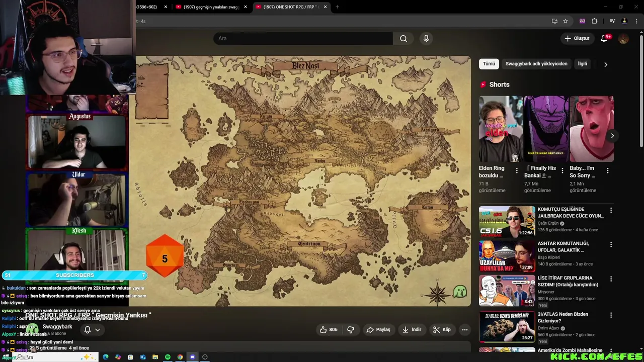Show next Shorts with the arrow

(x=612, y=136)
